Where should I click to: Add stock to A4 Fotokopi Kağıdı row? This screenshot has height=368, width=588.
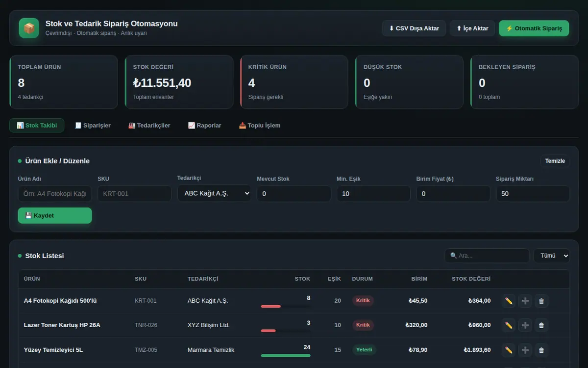tap(525, 301)
